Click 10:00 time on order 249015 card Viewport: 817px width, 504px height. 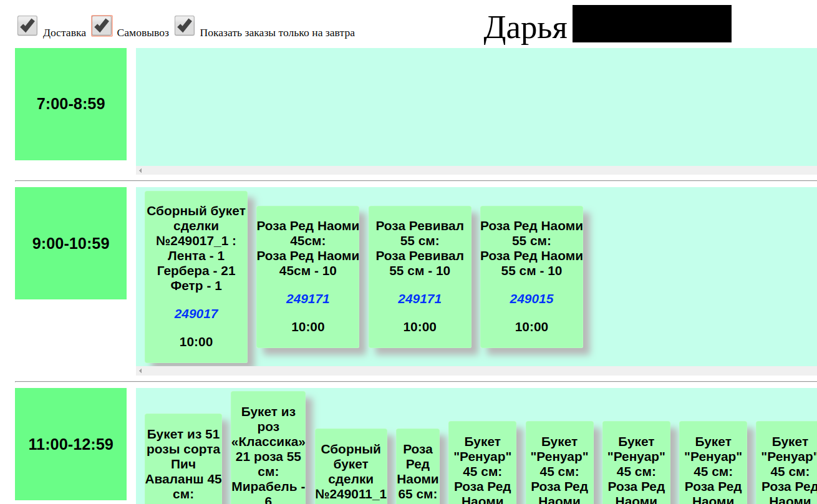pyautogui.click(x=531, y=327)
